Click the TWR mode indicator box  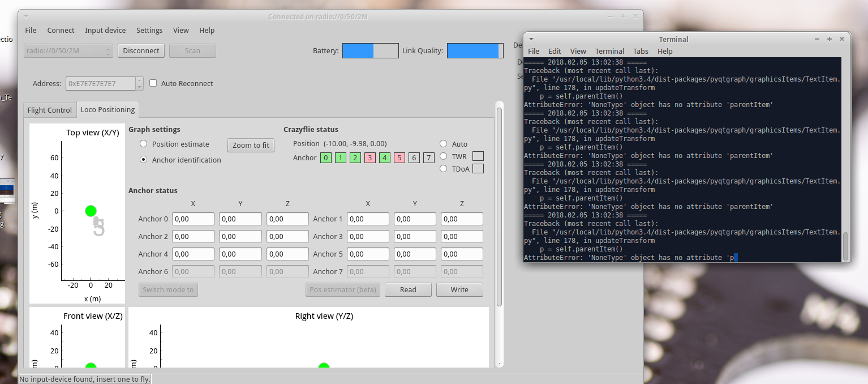(478, 156)
